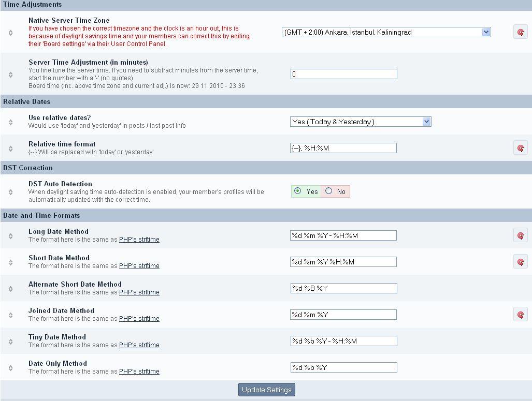Open the Native Server Time Zone dropdown

click(386, 32)
